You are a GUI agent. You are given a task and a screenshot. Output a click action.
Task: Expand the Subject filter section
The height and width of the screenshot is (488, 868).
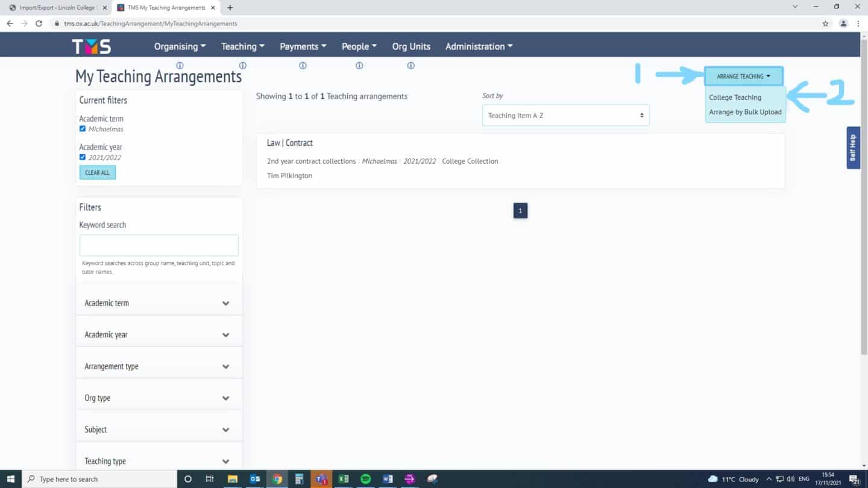tap(159, 430)
